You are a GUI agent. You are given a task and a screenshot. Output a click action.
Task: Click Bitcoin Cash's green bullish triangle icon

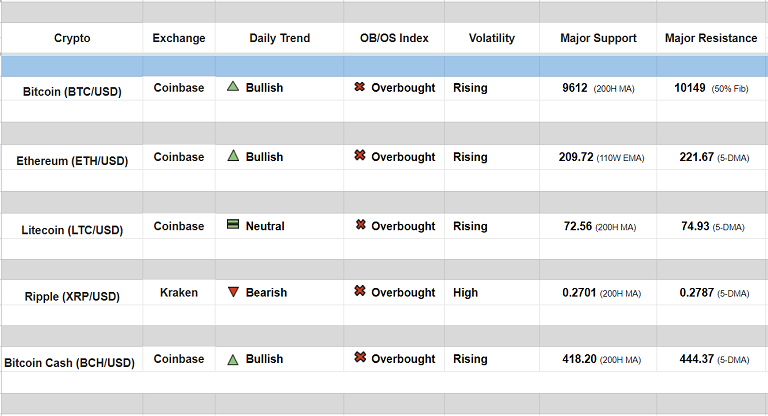tap(233, 359)
